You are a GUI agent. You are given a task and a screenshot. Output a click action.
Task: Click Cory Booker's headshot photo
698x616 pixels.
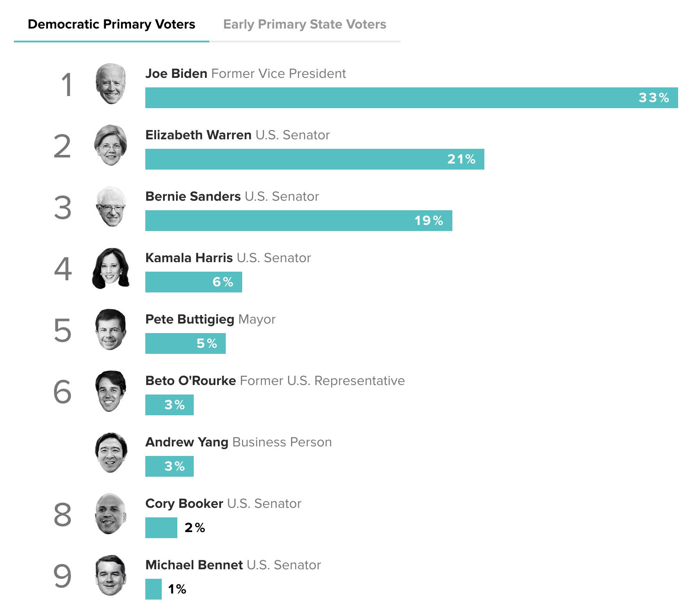111,514
